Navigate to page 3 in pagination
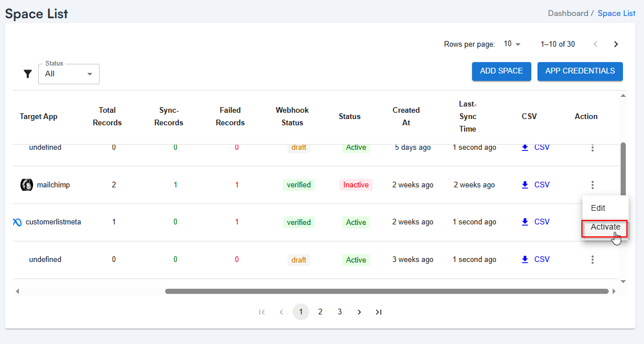Screen dimensions: 644x344 coord(340,312)
